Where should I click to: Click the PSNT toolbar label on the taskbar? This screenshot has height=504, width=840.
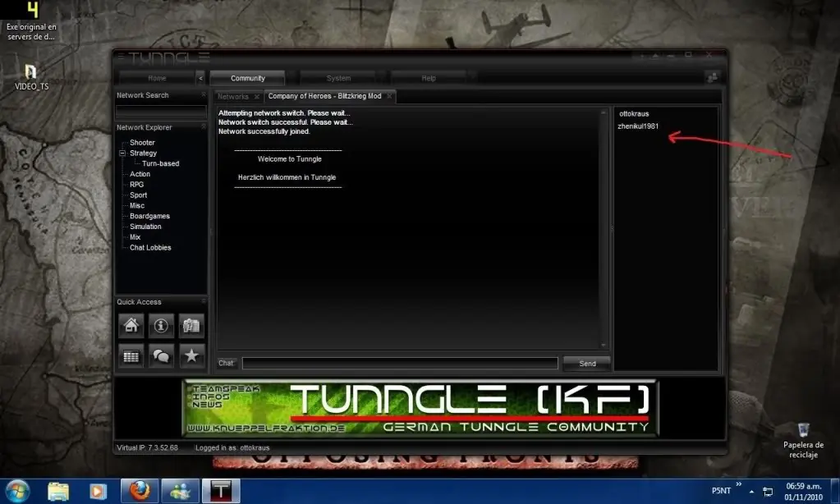tap(721, 491)
